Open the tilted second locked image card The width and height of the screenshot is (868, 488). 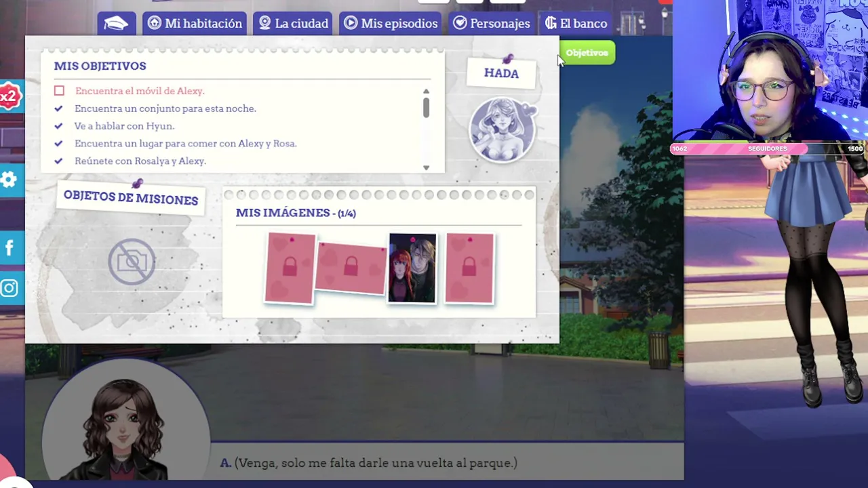(351, 268)
